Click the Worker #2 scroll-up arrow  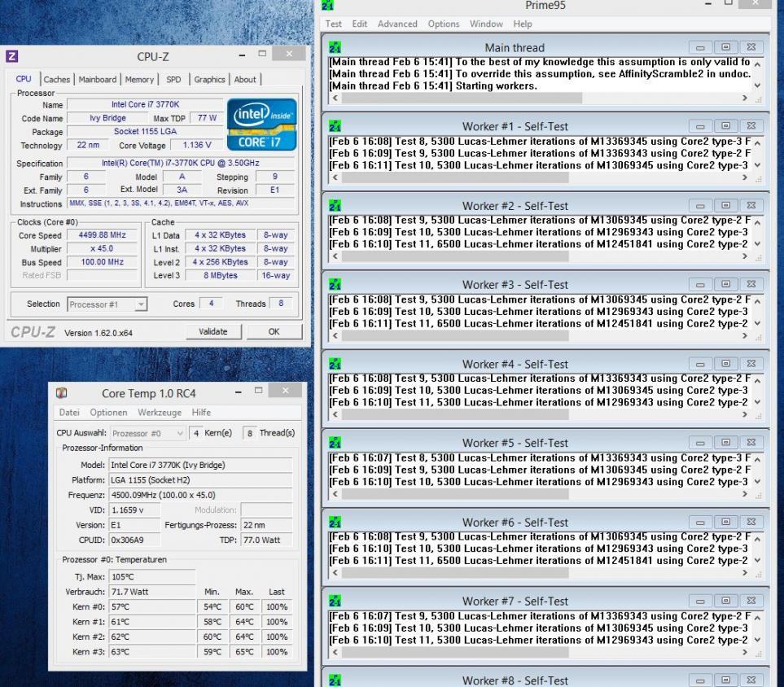757,222
